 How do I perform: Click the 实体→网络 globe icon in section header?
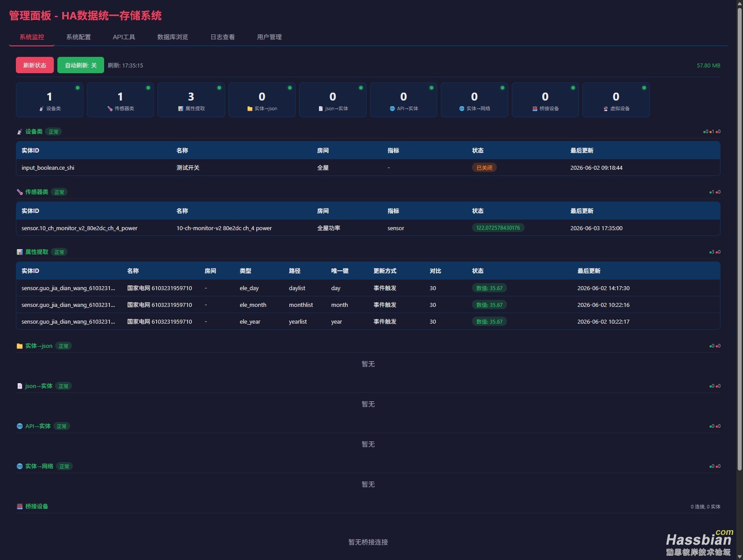click(x=19, y=467)
